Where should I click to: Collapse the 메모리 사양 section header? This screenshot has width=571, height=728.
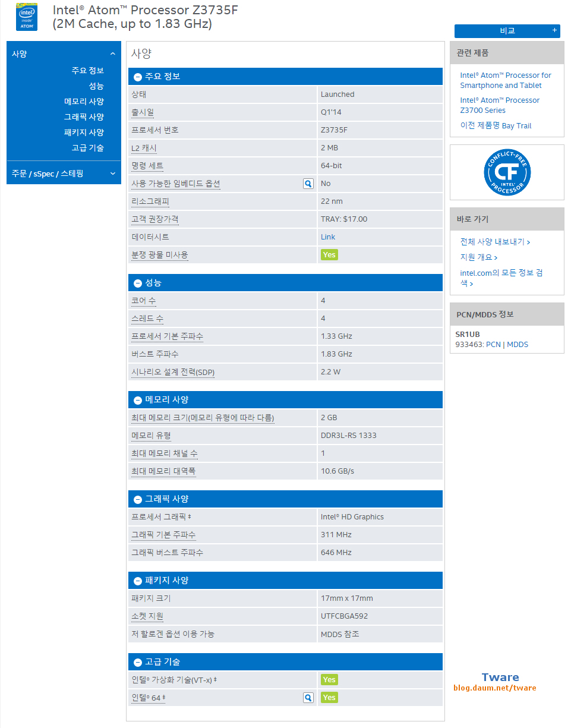285,400
